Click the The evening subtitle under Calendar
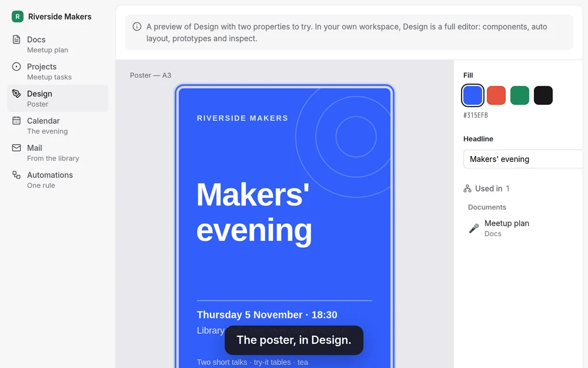Viewport: 588px width, 368px height. click(47, 131)
